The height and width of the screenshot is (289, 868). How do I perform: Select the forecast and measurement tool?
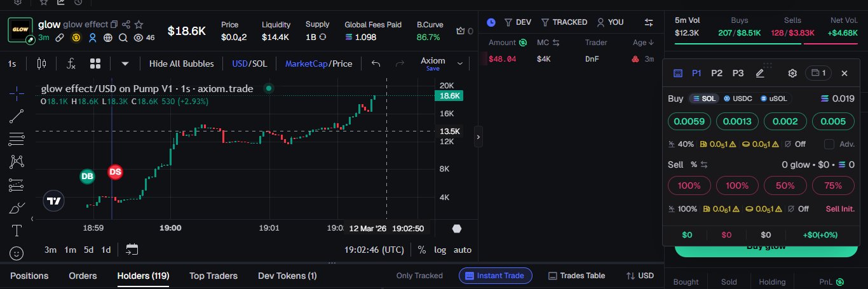[17, 185]
